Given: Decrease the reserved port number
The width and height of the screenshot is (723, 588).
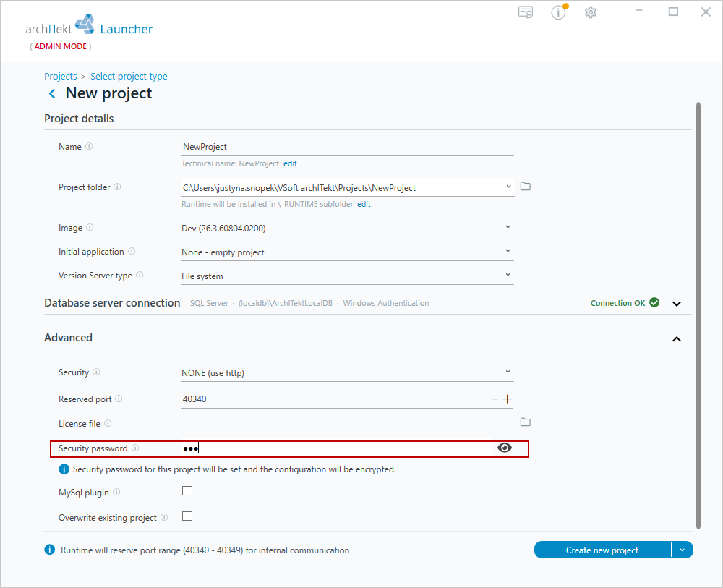Looking at the screenshot, I should click(495, 399).
